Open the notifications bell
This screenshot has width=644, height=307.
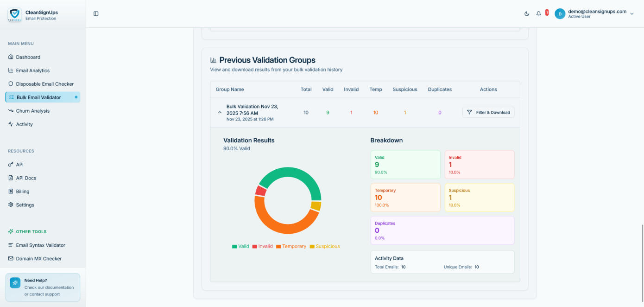(538, 14)
